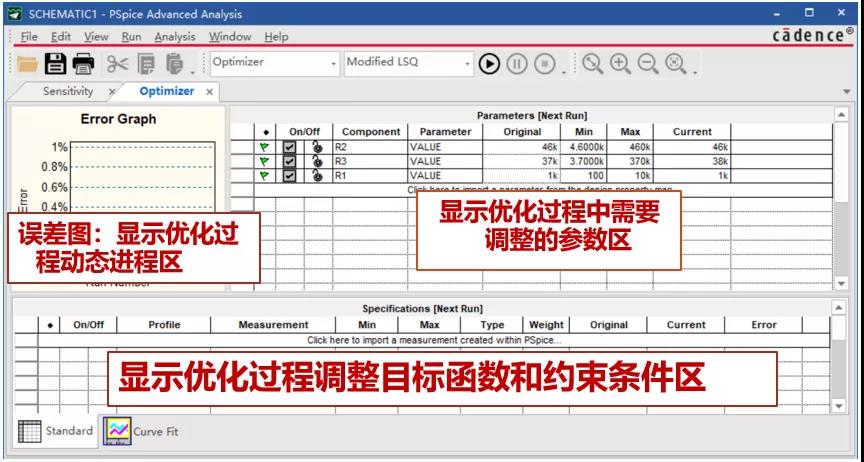Pause the analysis run
This screenshot has width=864, height=462.
pyautogui.click(x=516, y=64)
